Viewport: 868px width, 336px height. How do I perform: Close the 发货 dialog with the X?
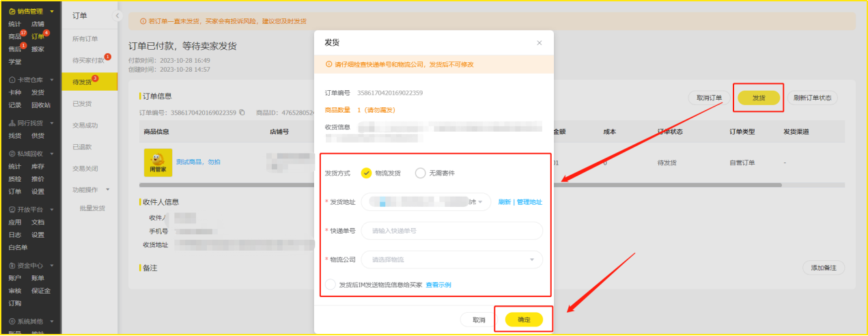[x=539, y=43]
